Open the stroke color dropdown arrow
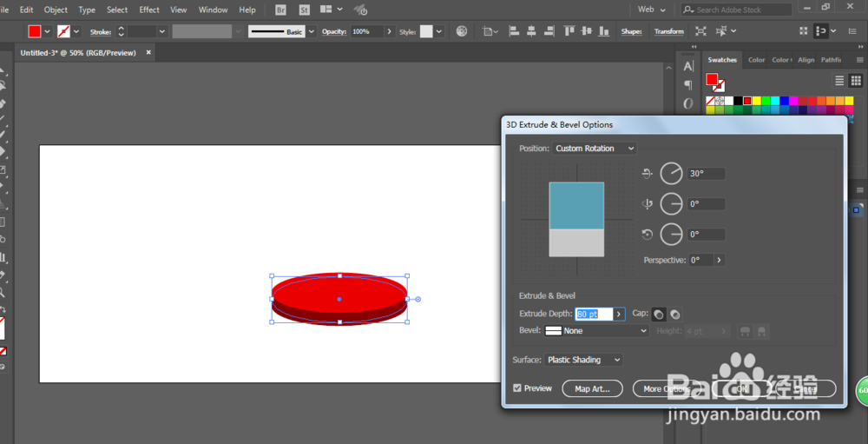 pos(76,31)
